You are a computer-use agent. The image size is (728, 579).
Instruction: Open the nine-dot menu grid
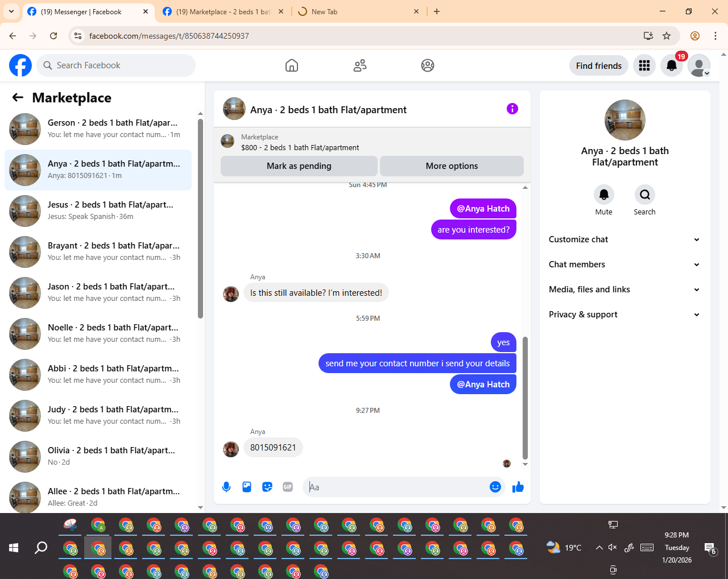(x=644, y=65)
